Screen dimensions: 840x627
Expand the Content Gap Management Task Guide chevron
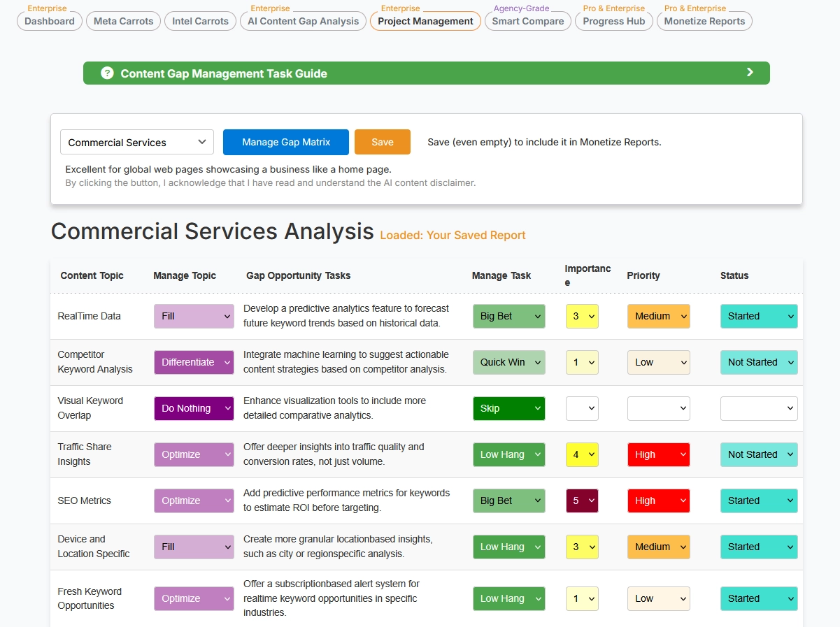(x=750, y=73)
